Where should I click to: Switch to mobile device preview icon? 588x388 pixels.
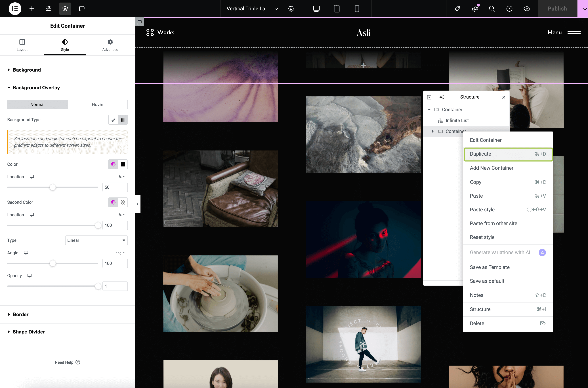[357, 9]
